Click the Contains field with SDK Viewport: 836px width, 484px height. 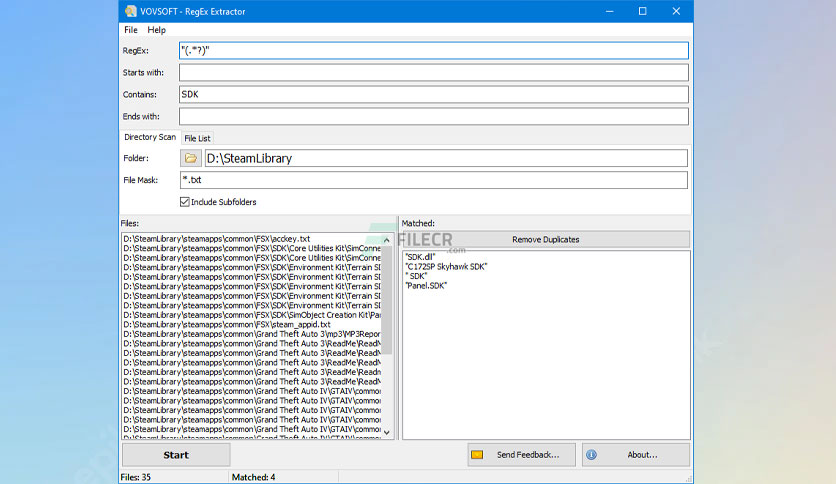pyautogui.click(x=433, y=94)
